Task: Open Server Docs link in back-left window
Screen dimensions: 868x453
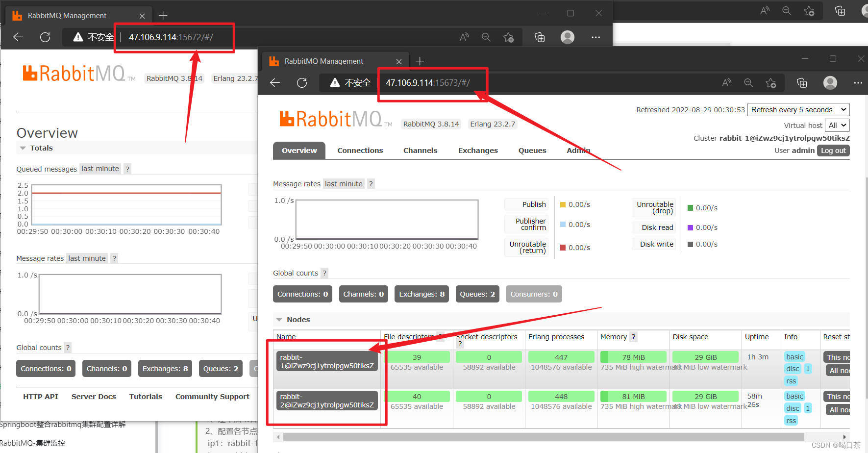Action: point(94,397)
